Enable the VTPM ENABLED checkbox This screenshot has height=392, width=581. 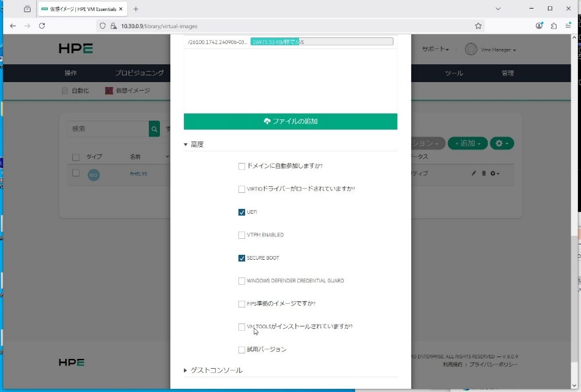tap(241, 235)
